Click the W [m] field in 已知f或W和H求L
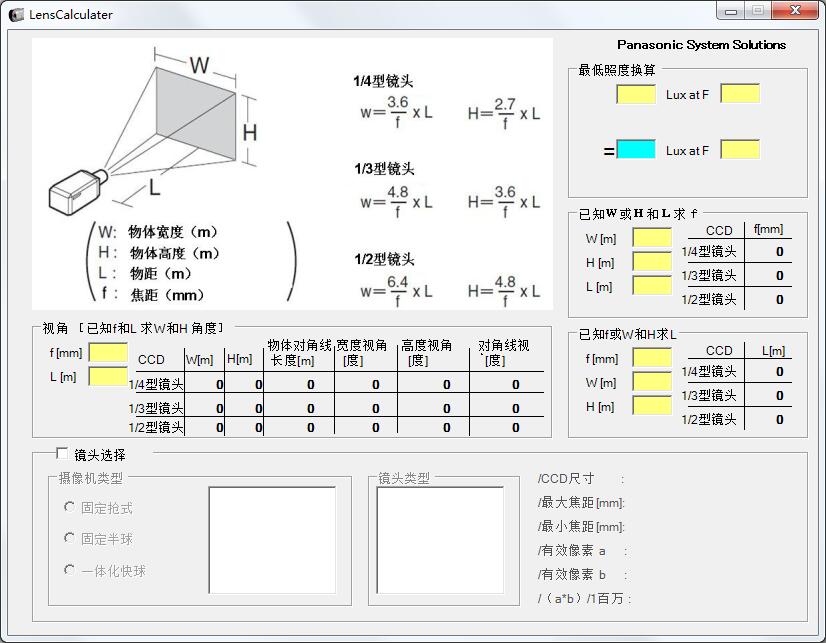Screen dimensions: 826x643 point(652,382)
